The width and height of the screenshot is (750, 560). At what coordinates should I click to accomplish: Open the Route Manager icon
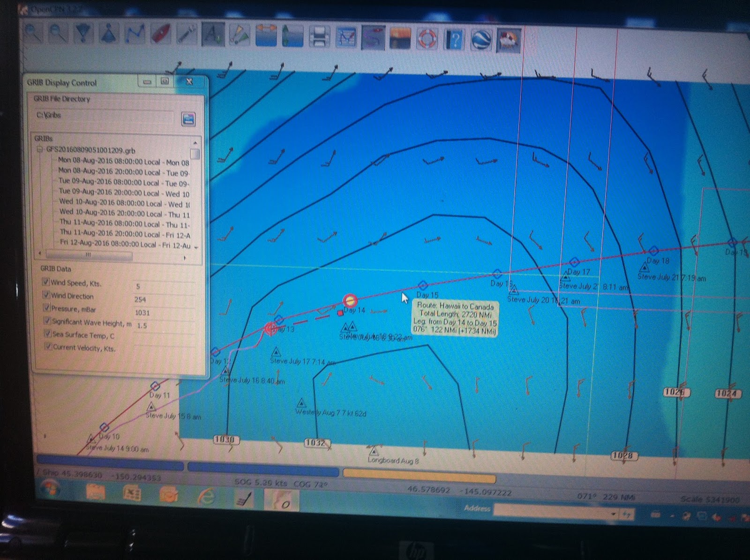pos(346,37)
